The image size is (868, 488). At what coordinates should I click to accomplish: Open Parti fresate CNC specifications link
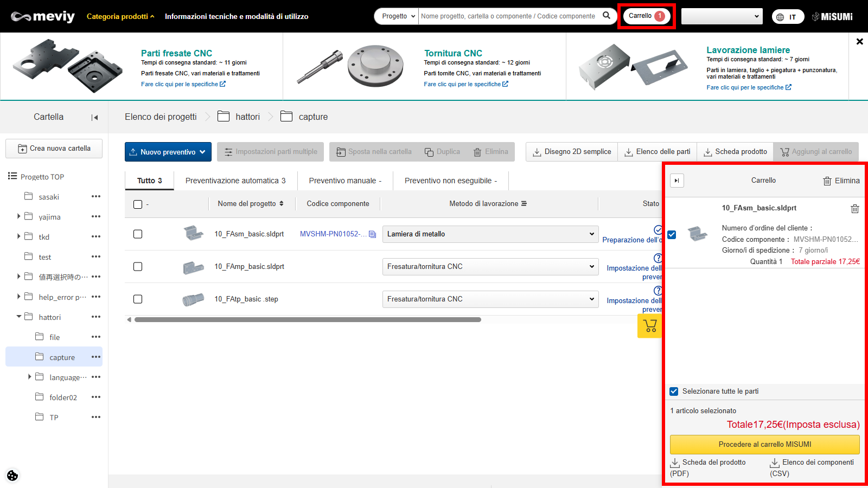click(x=183, y=84)
